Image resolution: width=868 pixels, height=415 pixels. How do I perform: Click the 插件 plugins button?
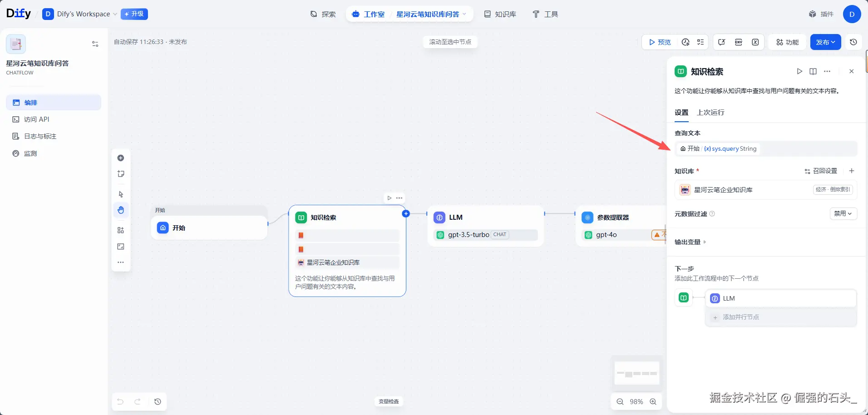click(821, 14)
